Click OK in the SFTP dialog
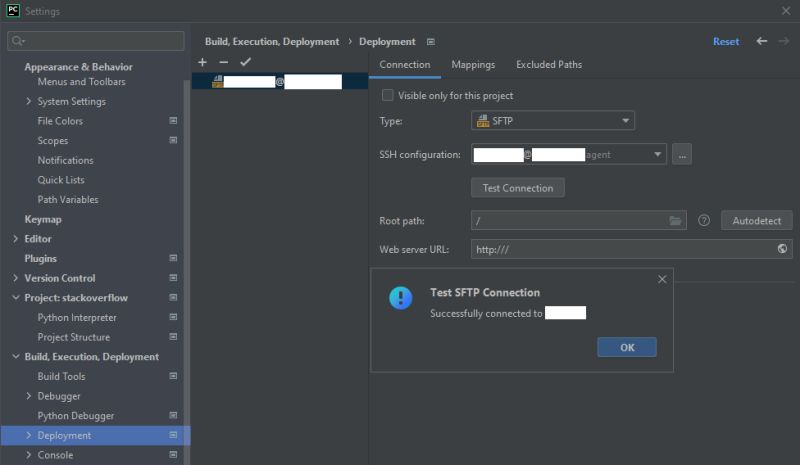Viewport: 800px width, 465px height. tap(627, 348)
